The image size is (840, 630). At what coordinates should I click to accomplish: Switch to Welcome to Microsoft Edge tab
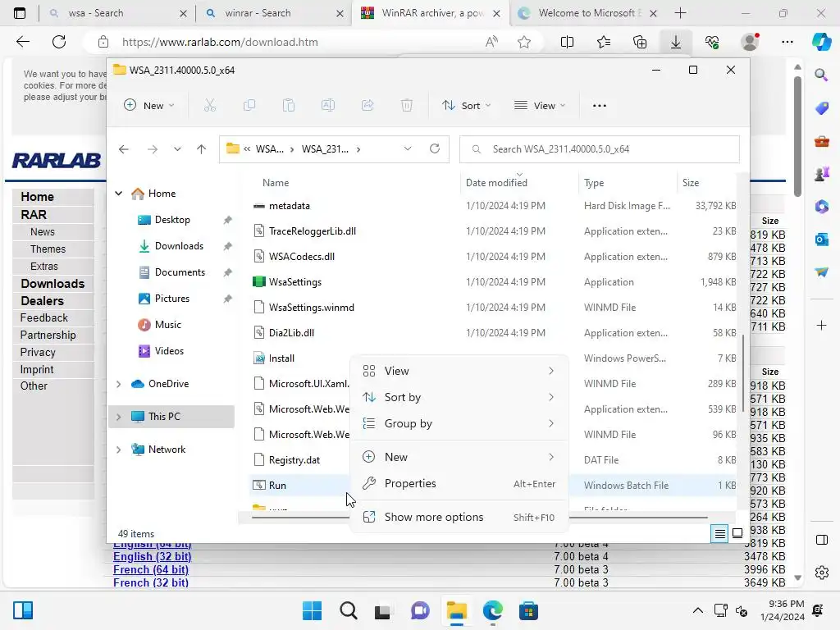(x=587, y=13)
